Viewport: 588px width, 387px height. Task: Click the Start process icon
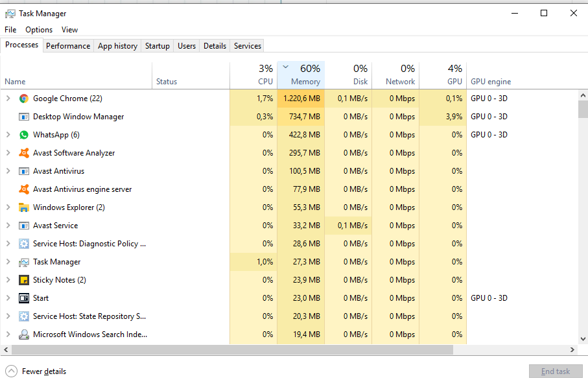(23, 298)
